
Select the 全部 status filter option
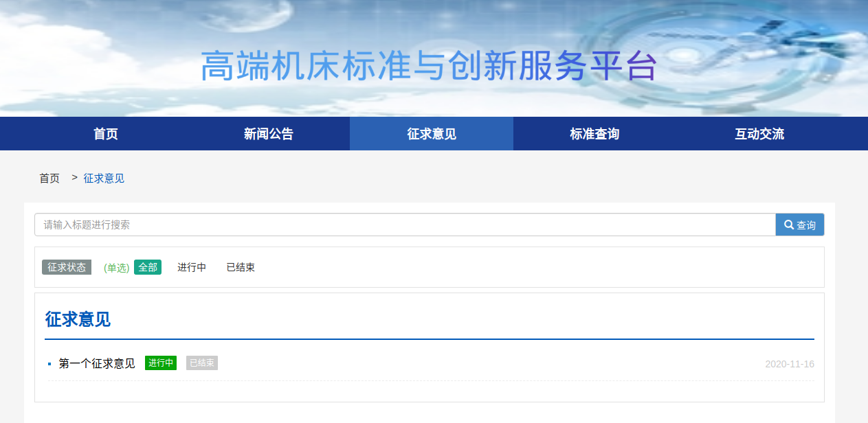pos(148,267)
